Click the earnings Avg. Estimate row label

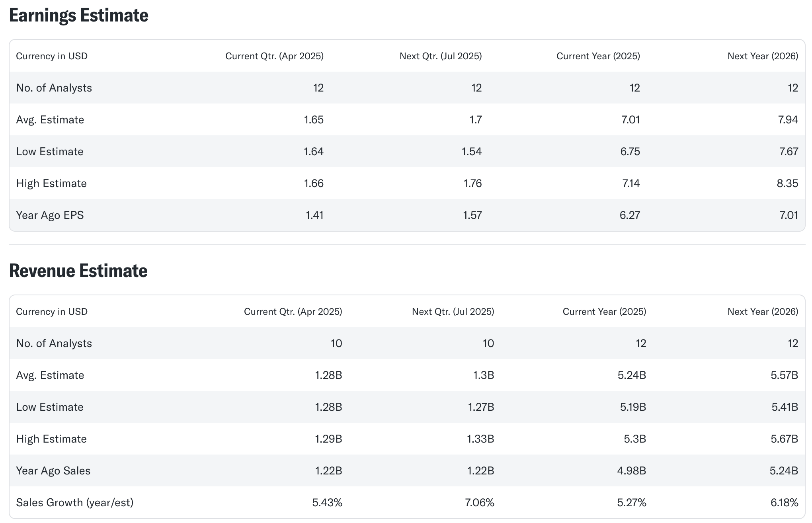(x=50, y=120)
